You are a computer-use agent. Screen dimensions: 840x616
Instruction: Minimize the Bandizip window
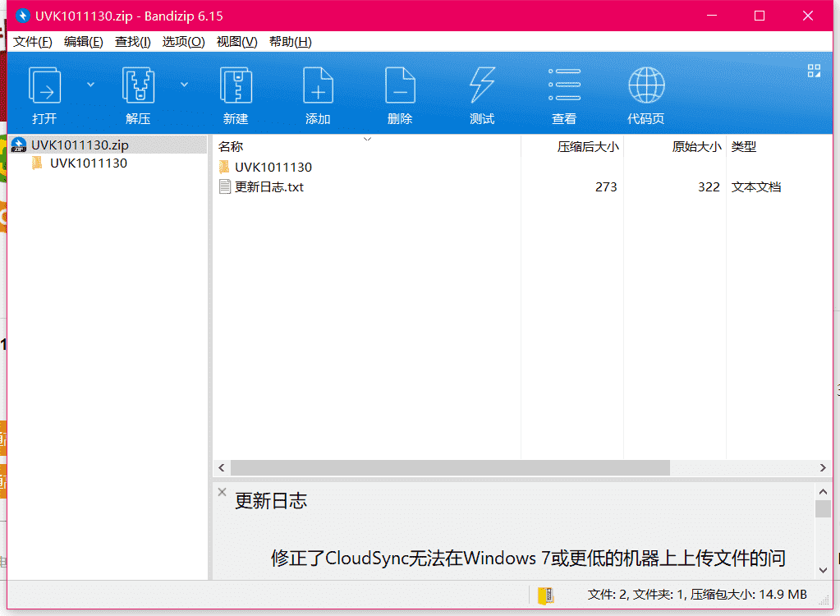click(711, 16)
